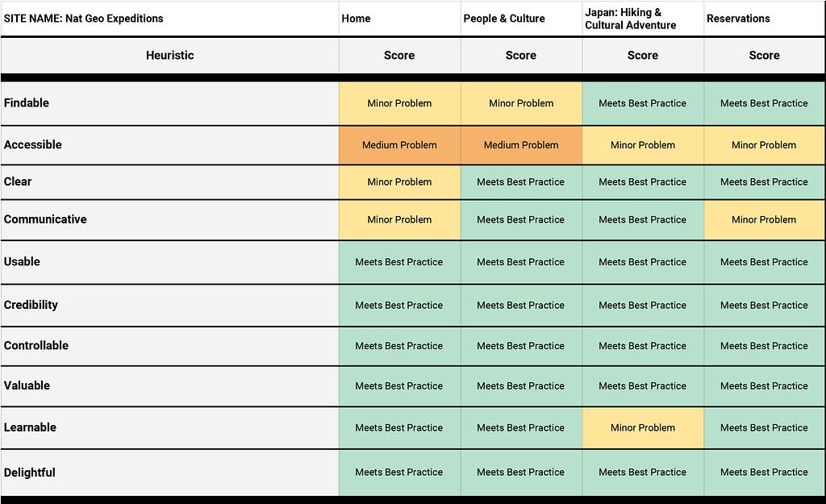
Task: Click Japan column's Accessible Minor Problem cell
Action: point(643,145)
